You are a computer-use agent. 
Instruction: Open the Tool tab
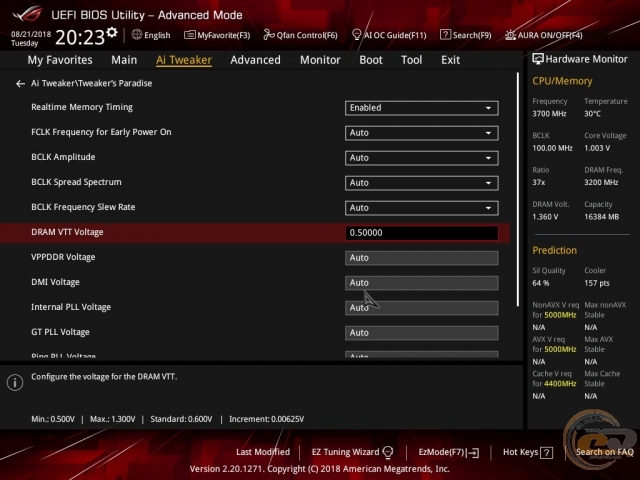pos(411,60)
